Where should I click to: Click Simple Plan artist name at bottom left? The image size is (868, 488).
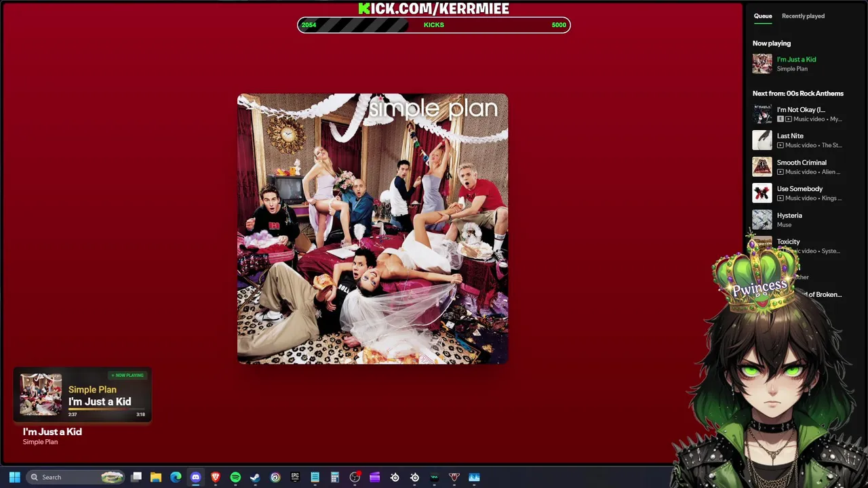(40, 442)
